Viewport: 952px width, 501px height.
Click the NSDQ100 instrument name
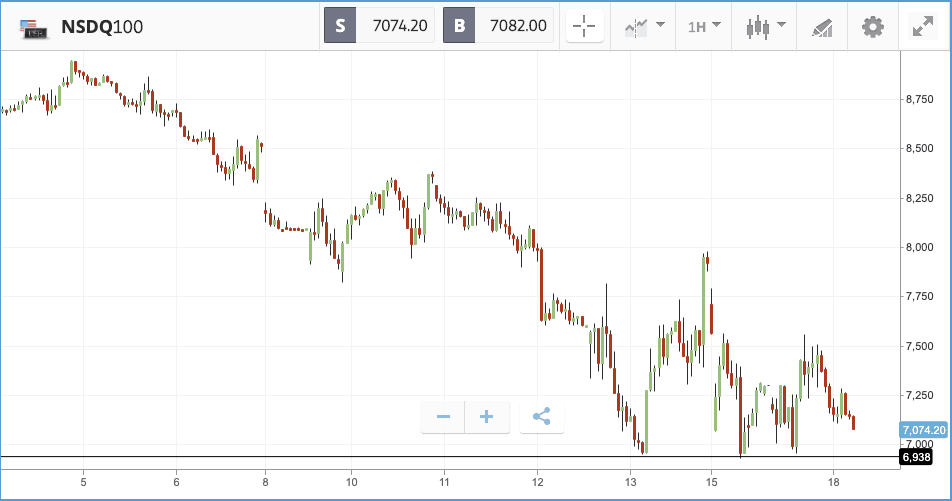coord(102,27)
